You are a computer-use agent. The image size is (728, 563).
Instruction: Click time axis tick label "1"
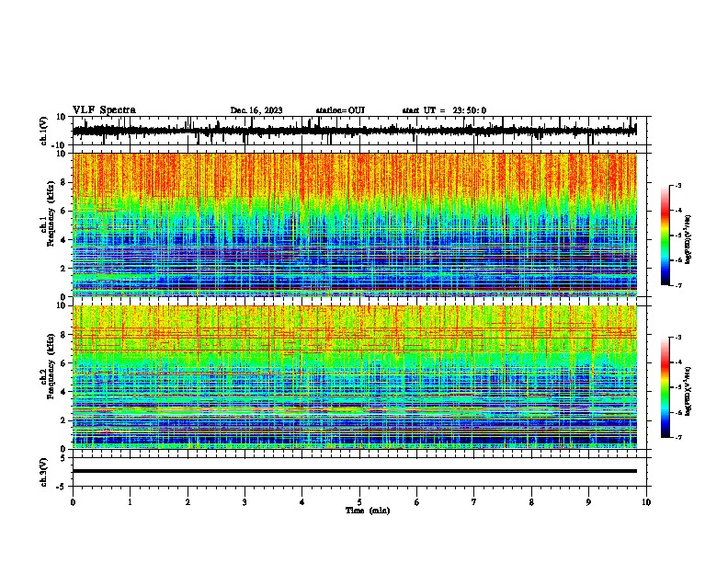click(x=130, y=502)
